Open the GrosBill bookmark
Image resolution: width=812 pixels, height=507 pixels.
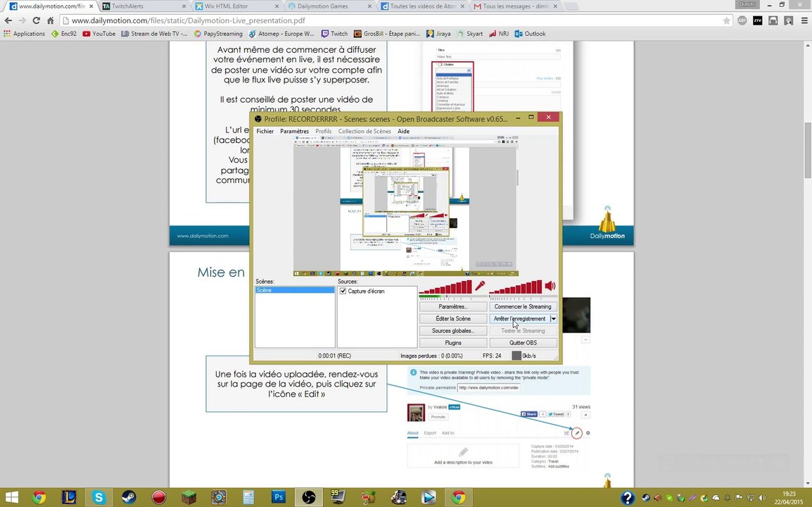387,34
